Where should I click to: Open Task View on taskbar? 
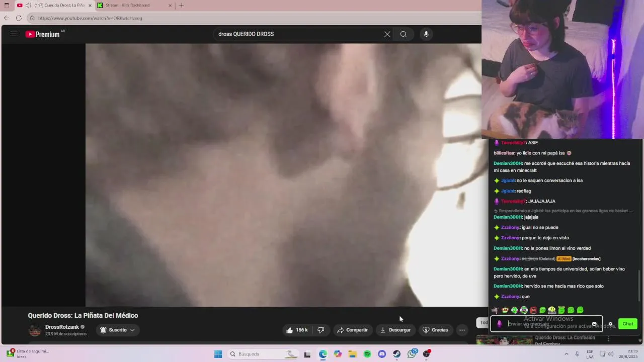tap(307, 354)
